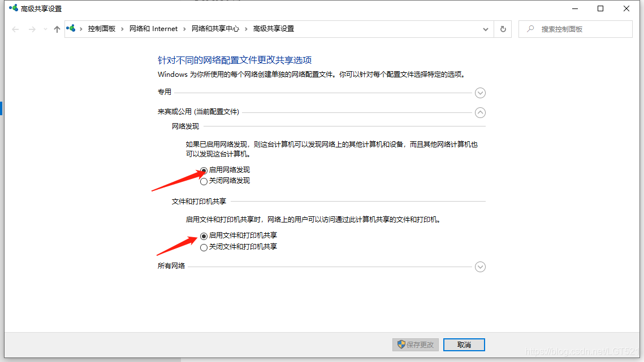Select 启用网络发现 radio button

point(204,171)
